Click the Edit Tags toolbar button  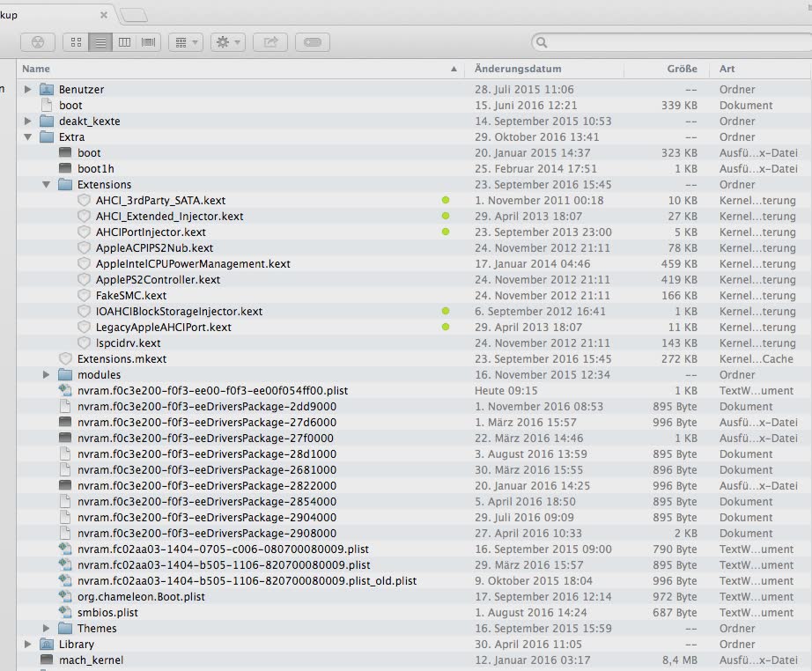pos(313,41)
